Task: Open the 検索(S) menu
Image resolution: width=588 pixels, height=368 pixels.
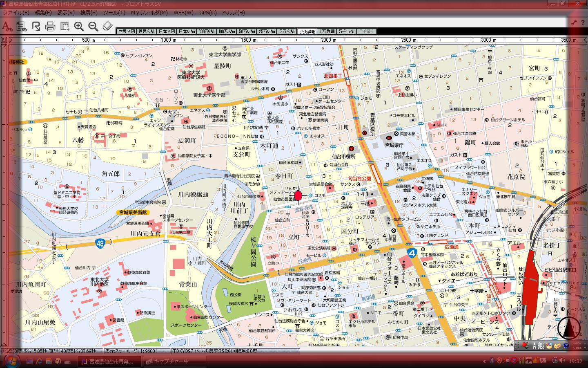Action: tap(89, 12)
